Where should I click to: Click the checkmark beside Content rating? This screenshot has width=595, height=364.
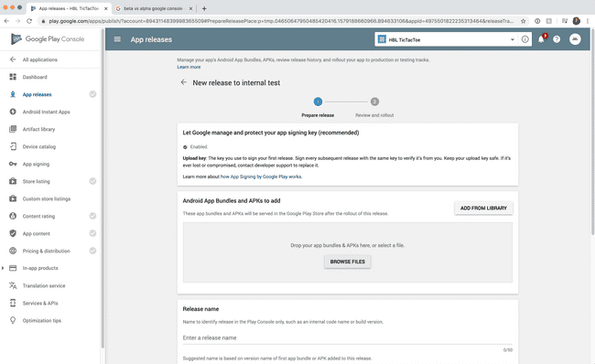click(x=92, y=216)
